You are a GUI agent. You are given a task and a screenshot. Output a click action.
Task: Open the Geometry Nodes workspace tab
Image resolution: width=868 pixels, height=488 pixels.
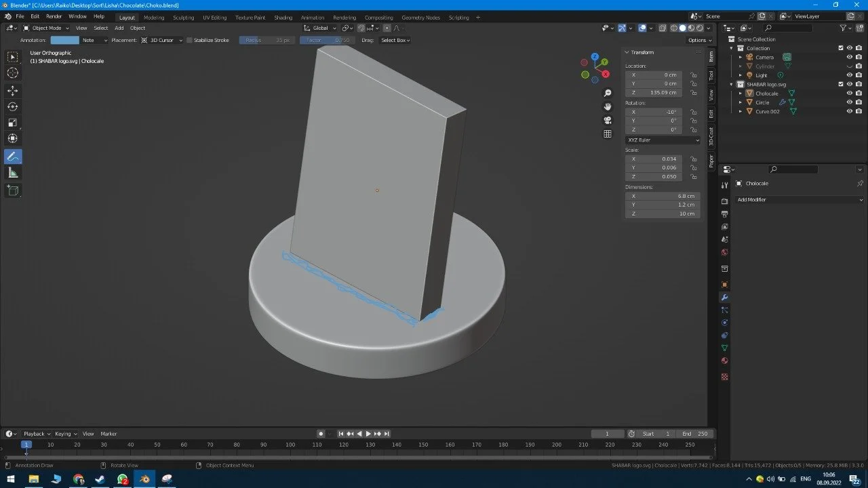420,17
